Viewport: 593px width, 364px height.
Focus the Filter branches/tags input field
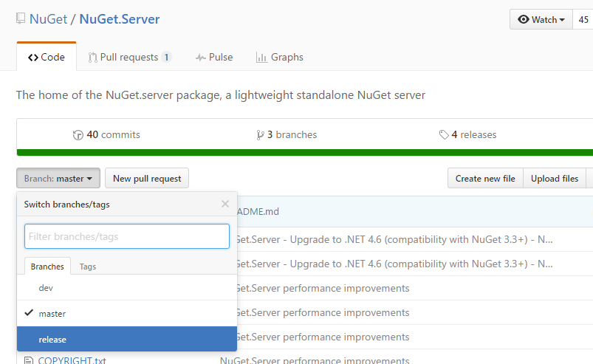coord(127,236)
